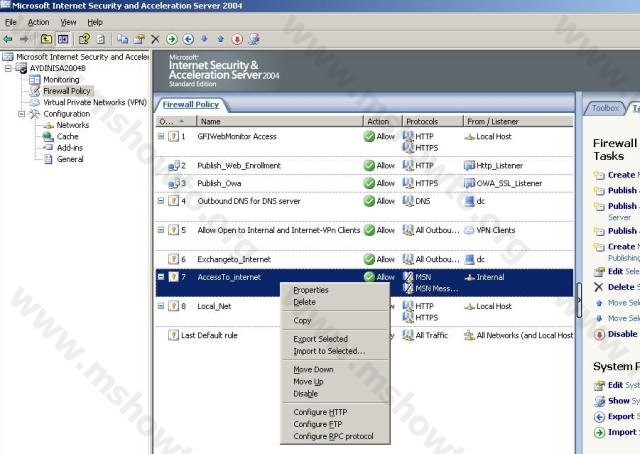Open the Help menu

pyautogui.click(x=95, y=22)
